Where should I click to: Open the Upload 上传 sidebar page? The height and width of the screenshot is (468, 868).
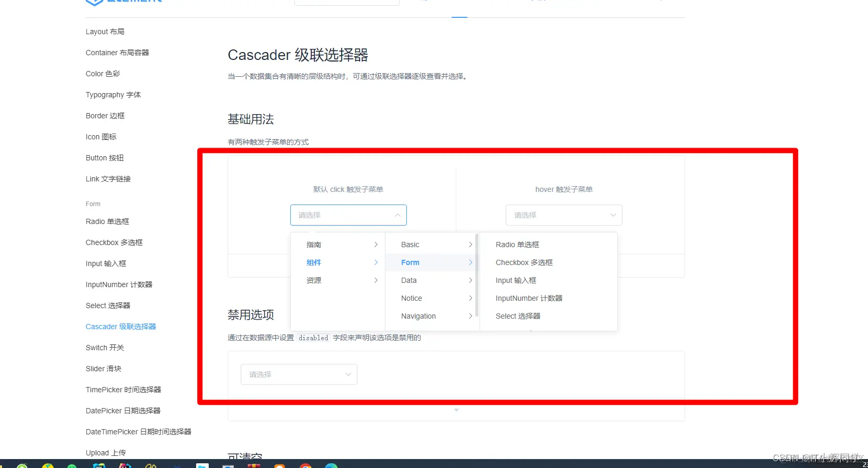[106, 453]
